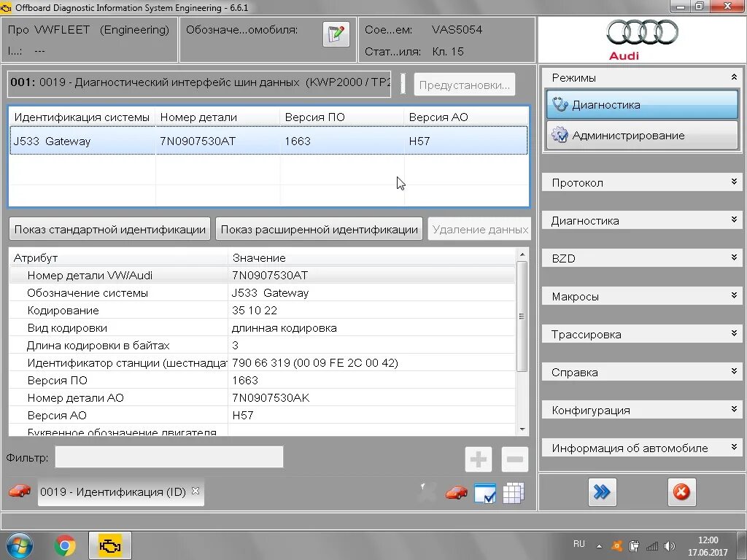Select the Кодирование attribute row
This screenshot has height=560, width=747.
tap(262, 311)
